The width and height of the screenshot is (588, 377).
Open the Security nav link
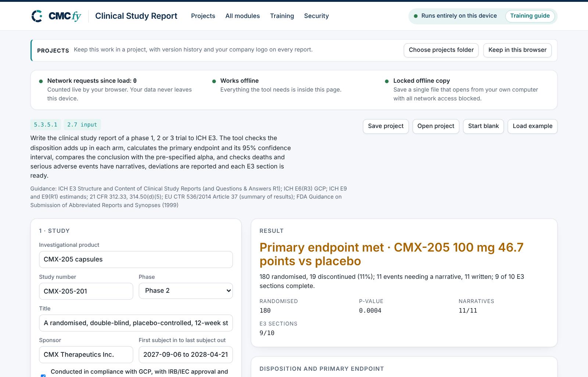tap(316, 16)
